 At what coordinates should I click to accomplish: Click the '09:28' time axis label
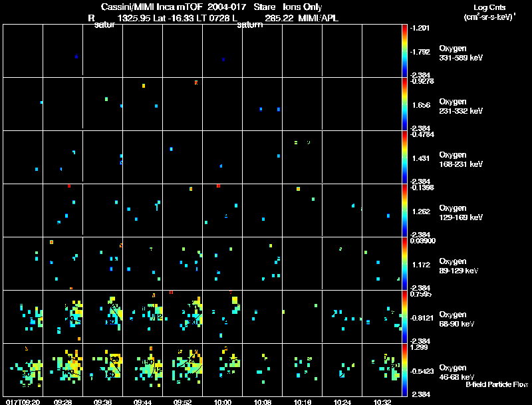pyautogui.click(x=63, y=402)
